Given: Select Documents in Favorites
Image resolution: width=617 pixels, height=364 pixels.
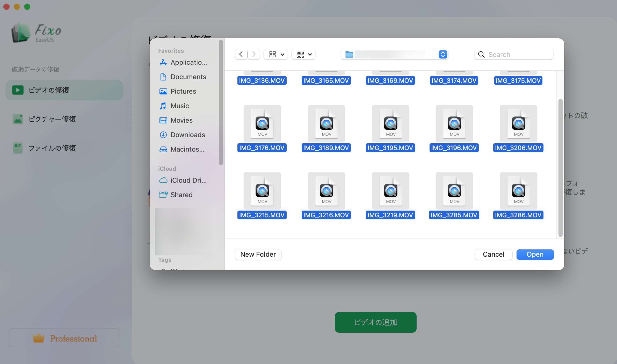Looking at the screenshot, I should [x=188, y=77].
